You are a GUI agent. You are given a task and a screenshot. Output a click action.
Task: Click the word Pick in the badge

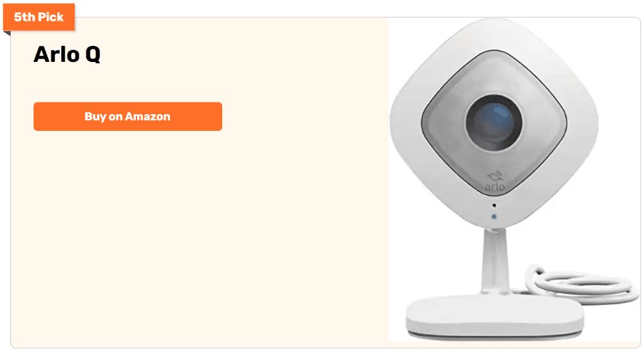click(x=51, y=17)
